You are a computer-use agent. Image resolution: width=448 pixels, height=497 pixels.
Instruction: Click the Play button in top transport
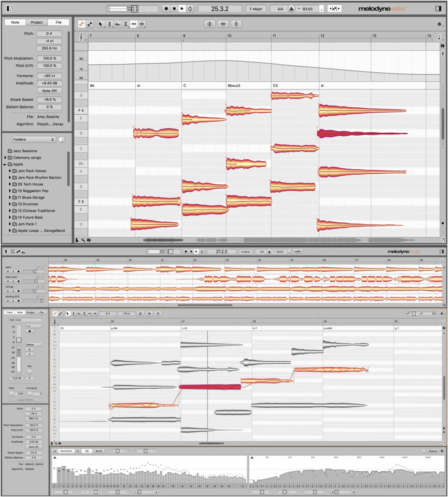[182, 9]
